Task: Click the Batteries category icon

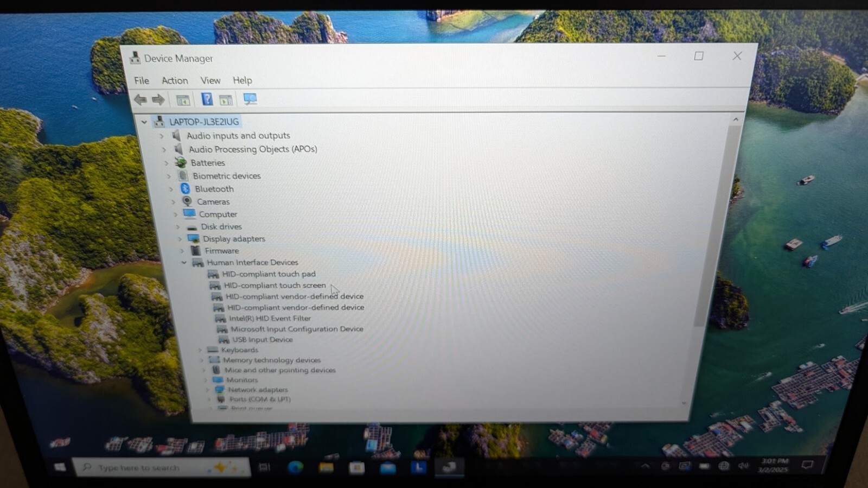Action: click(x=181, y=162)
